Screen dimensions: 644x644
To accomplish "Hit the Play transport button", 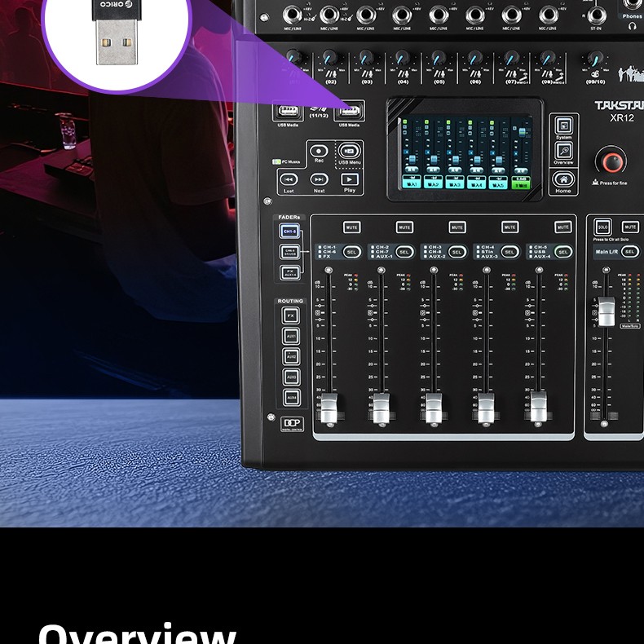I will click(x=350, y=179).
